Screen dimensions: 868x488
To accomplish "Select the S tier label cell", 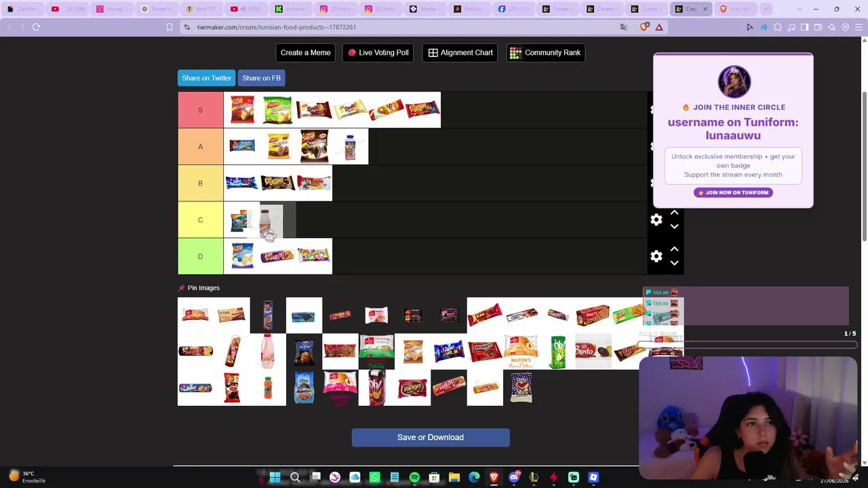I will 200,110.
